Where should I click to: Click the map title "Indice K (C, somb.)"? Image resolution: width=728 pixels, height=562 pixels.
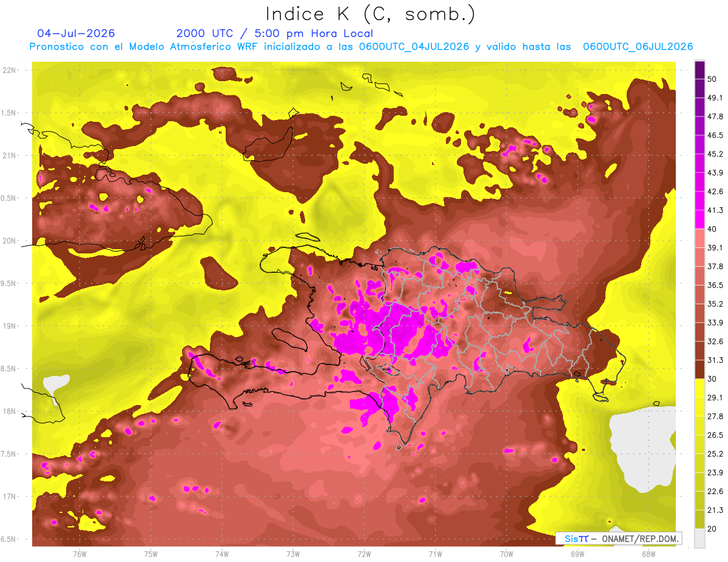click(x=371, y=14)
